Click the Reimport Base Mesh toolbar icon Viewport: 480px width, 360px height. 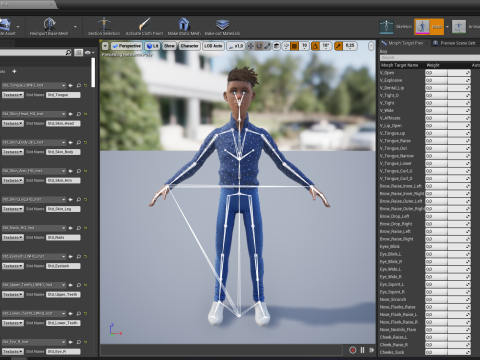coord(49,24)
